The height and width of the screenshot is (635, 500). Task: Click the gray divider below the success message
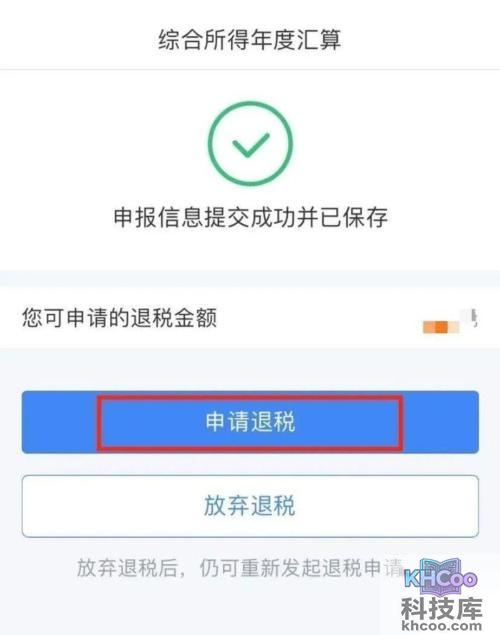point(250,279)
